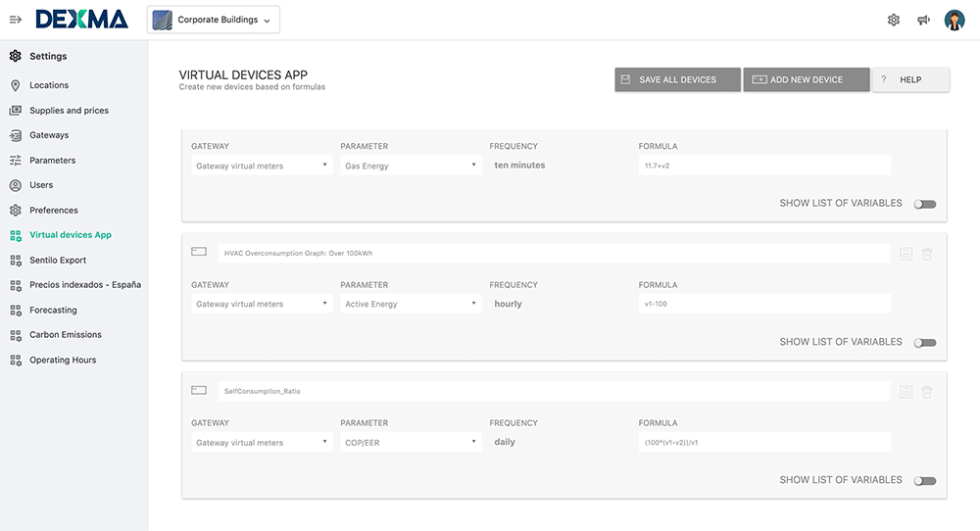Open Preferences in the sidebar
The image size is (980, 531).
pos(54,211)
